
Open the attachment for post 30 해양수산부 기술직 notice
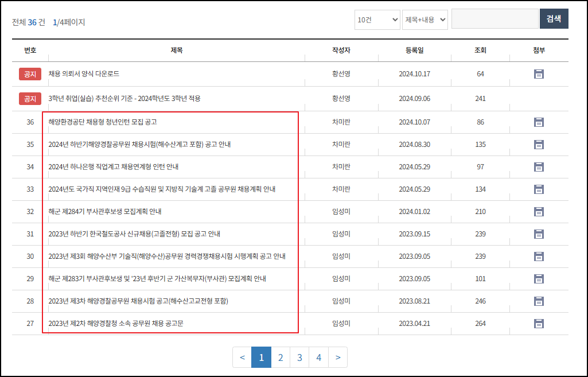[x=538, y=256]
